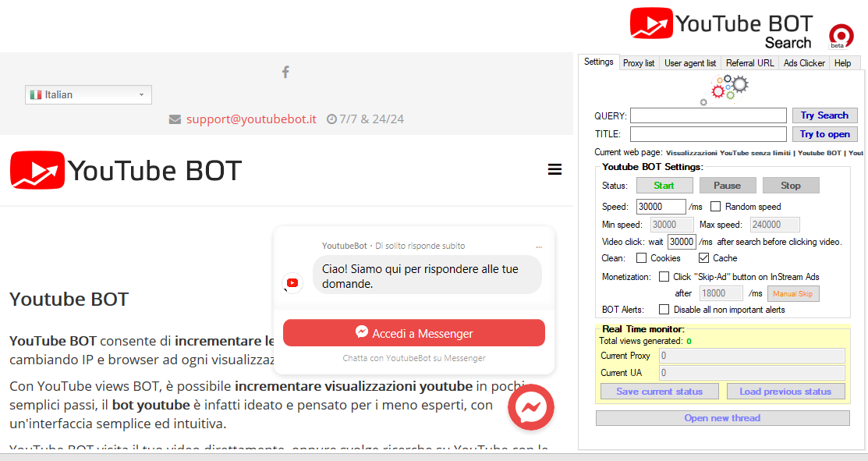Image resolution: width=868 pixels, height=461 pixels.
Task: Click the support@youtubebot.it email link
Action: tap(250, 119)
